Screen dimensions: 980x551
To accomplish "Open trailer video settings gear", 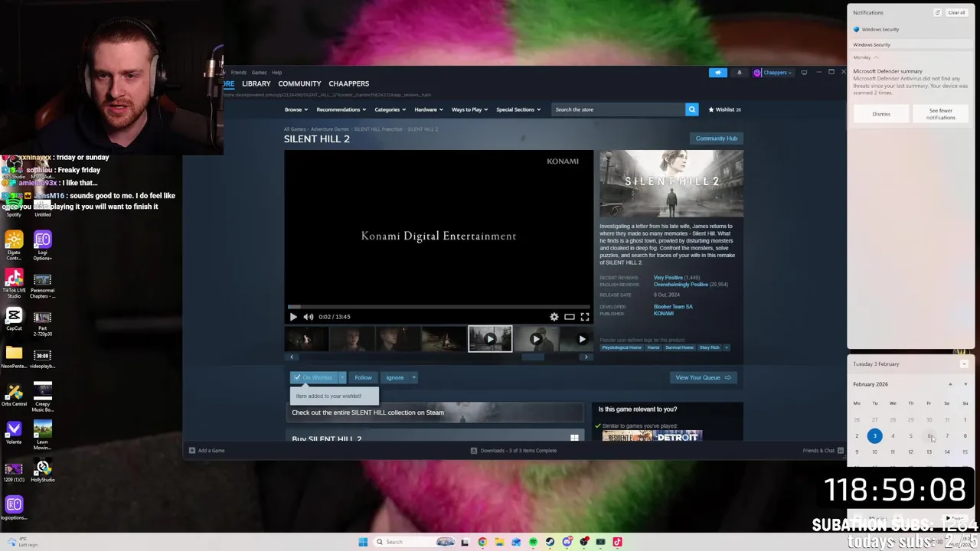I will 554,317.
